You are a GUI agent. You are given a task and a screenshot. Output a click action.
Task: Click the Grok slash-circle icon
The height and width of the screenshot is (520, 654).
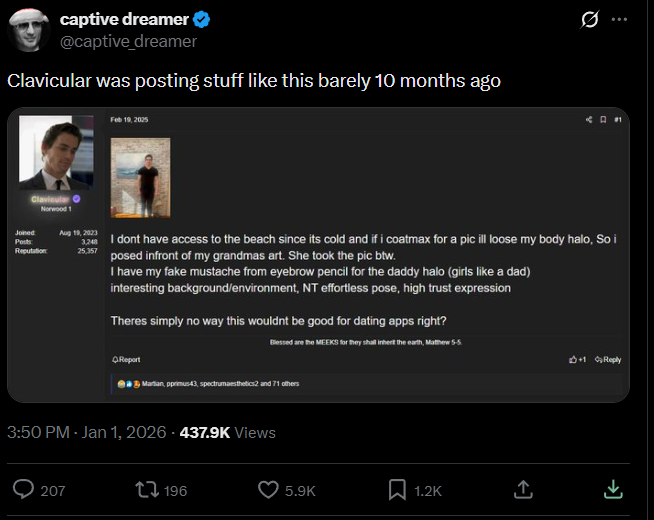(590, 20)
